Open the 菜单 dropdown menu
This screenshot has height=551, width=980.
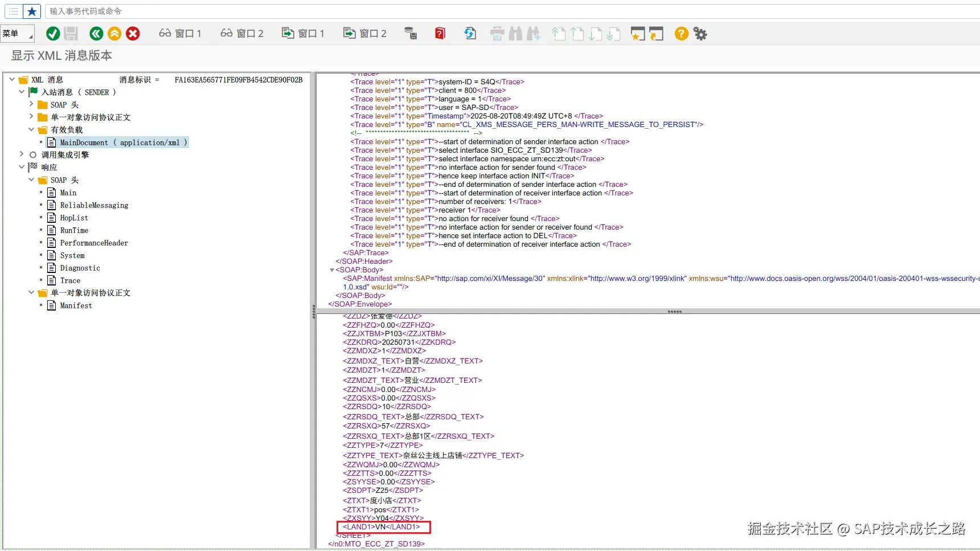[x=17, y=34]
